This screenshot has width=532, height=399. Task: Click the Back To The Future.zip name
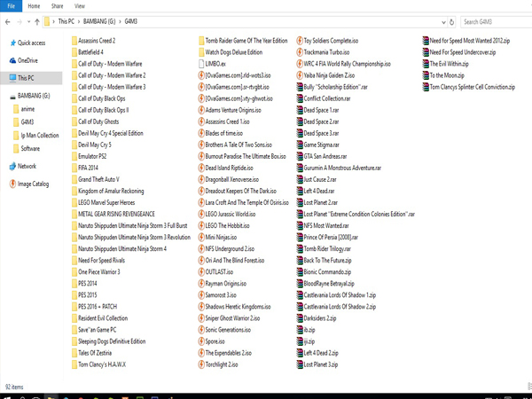pos(327,261)
